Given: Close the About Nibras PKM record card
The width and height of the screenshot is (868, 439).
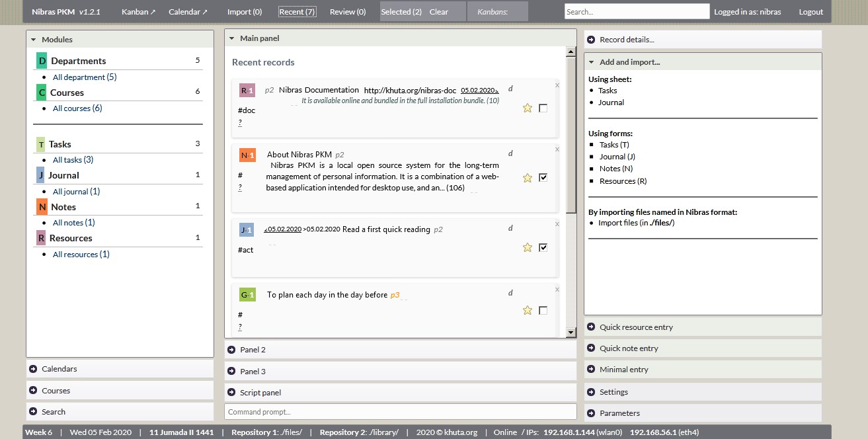Looking at the screenshot, I should click(x=557, y=149).
